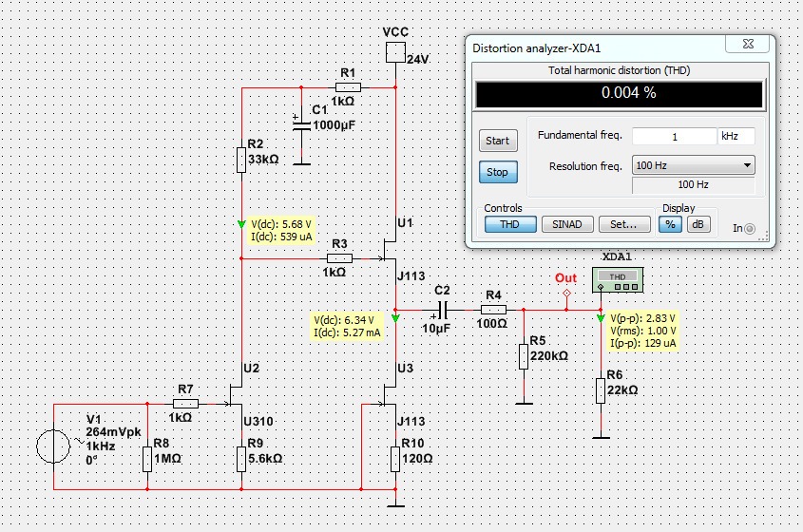Select the U3 J113 JFET transistor
Viewport: 803px width, 532px height.
tap(390, 395)
